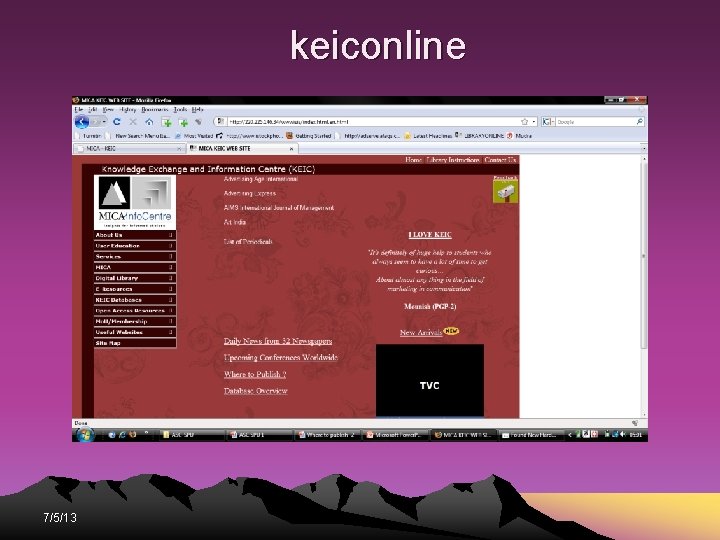This screenshot has width=720, height=540.
Task: Open the Edit menu
Action: point(92,109)
